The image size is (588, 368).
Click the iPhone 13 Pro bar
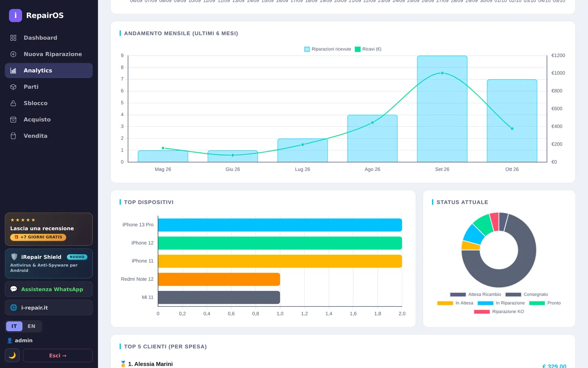tap(280, 225)
